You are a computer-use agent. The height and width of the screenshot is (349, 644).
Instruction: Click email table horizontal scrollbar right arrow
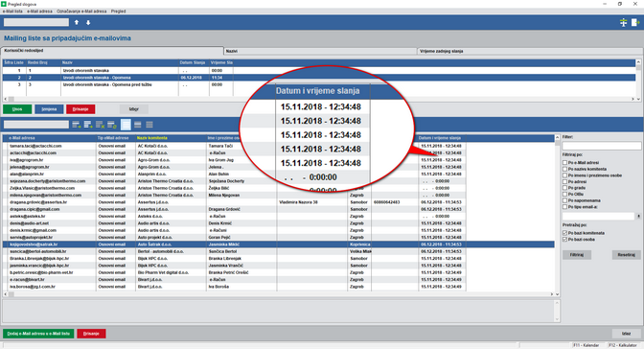[x=552, y=294]
